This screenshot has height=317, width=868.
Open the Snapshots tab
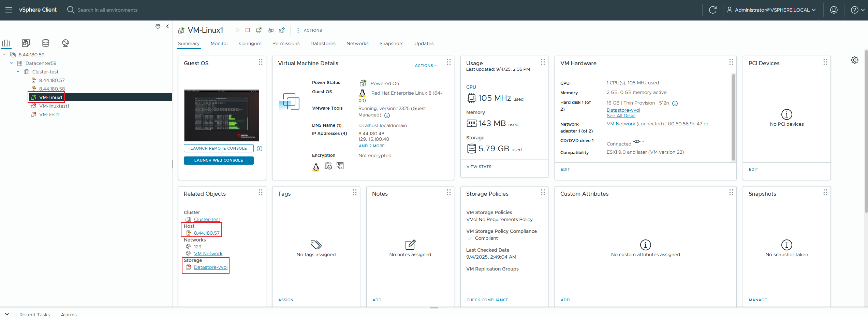391,43
